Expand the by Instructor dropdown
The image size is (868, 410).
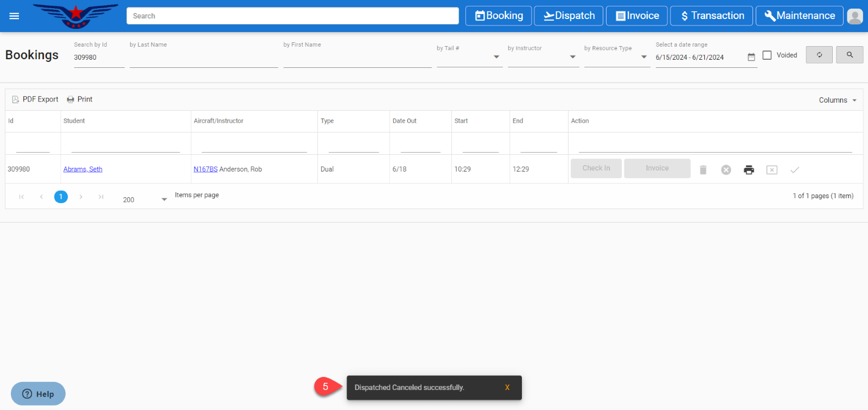(572, 57)
